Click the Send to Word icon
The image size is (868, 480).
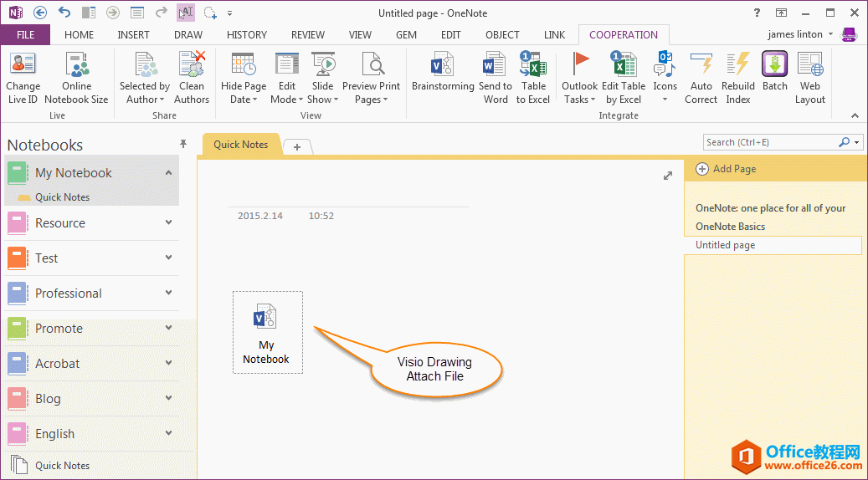[x=495, y=64]
